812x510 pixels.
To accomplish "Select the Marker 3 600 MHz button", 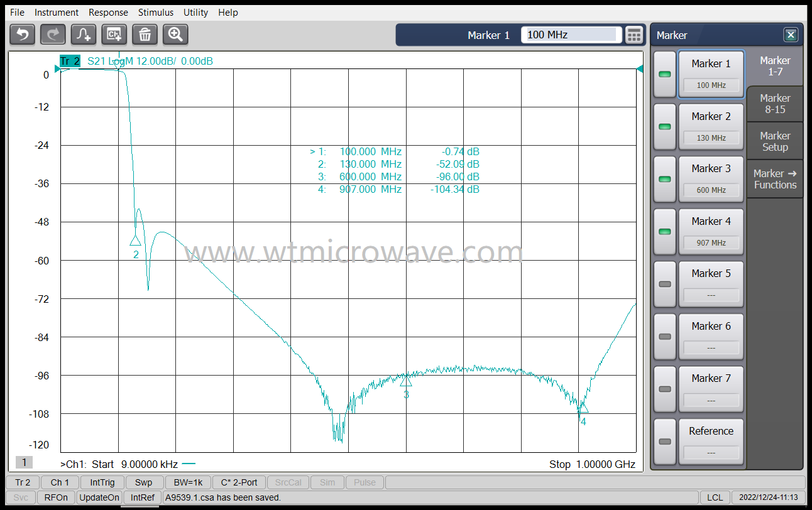I will (x=711, y=179).
